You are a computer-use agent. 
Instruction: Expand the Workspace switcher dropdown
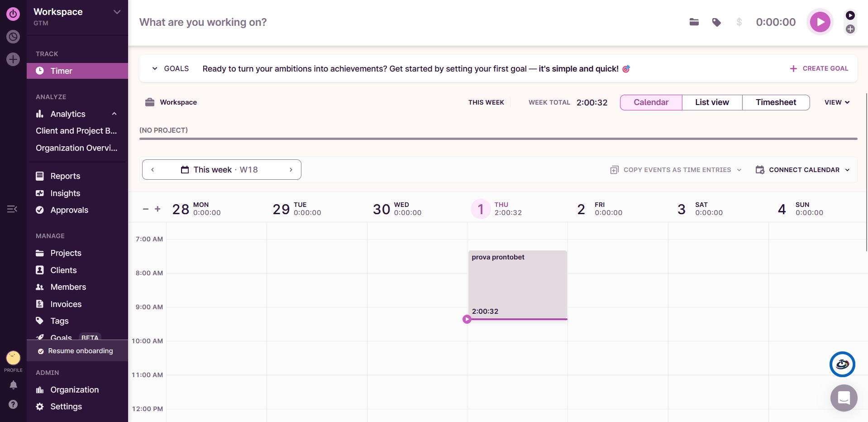(117, 12)
